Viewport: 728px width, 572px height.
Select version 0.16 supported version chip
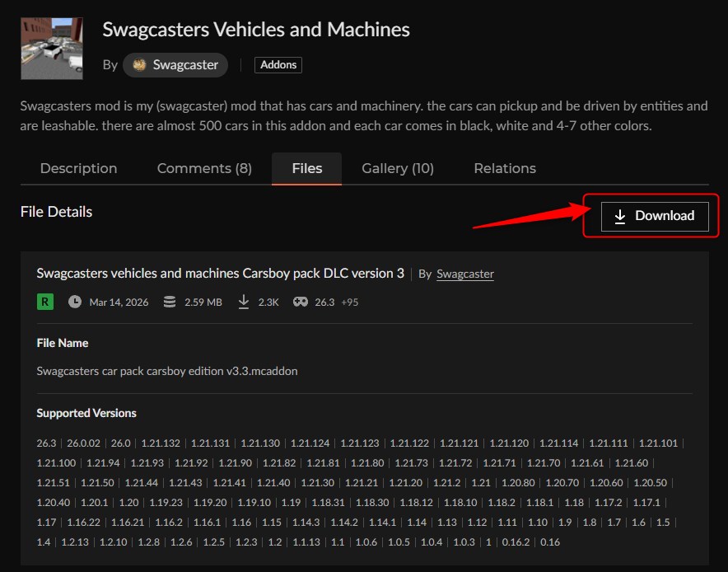click(549, 542)
